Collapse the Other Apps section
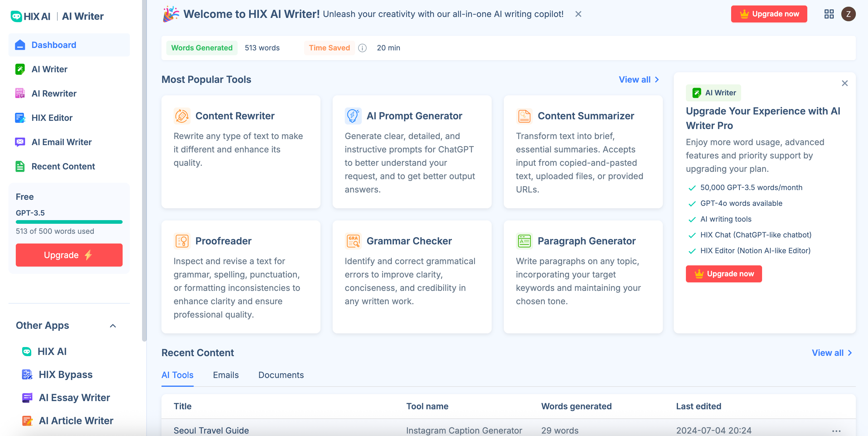Screen dimensions: 868x436 (x=113, y=325)
